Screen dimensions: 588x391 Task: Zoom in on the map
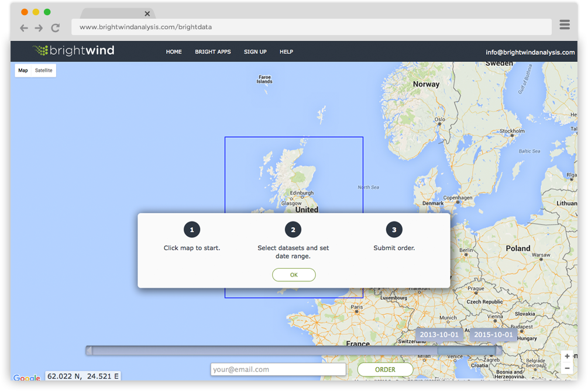(567, 356)
